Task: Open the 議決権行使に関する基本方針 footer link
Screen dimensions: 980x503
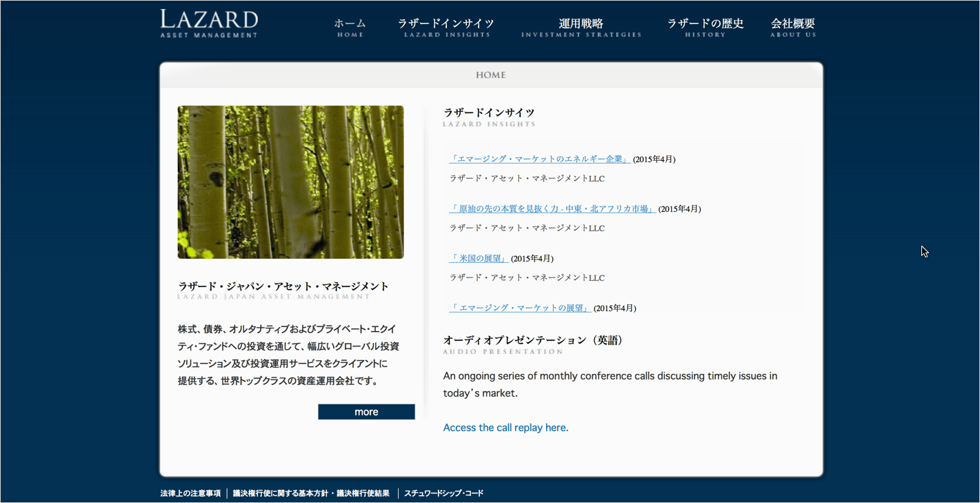Action: pyautogui.click(x=310, y=493)
